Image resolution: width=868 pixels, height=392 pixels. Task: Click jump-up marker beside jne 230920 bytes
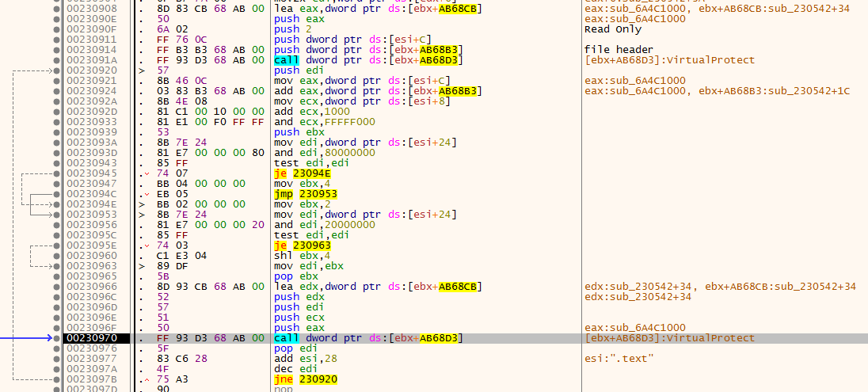(141, 379)
